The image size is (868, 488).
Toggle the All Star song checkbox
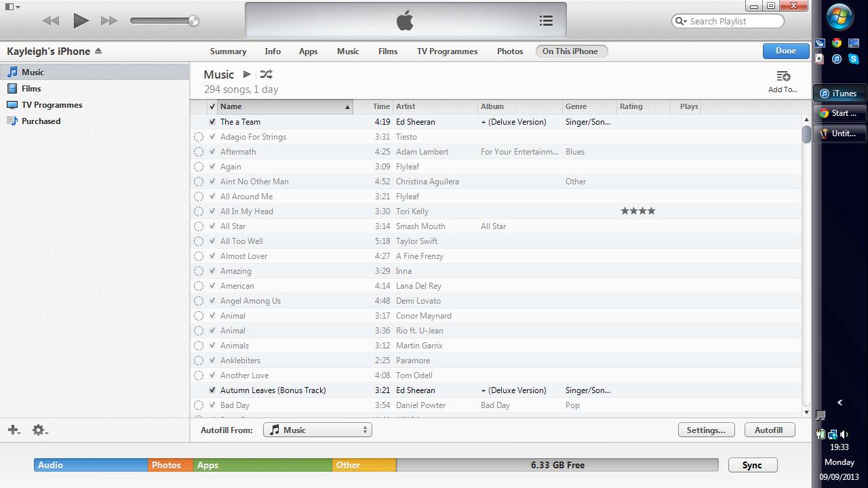coord(212,226)
